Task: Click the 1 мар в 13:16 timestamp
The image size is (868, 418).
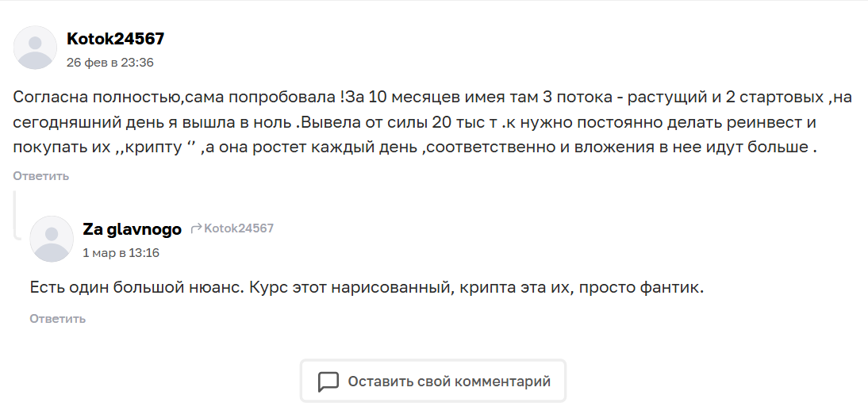Action: (x=121, y=253)
